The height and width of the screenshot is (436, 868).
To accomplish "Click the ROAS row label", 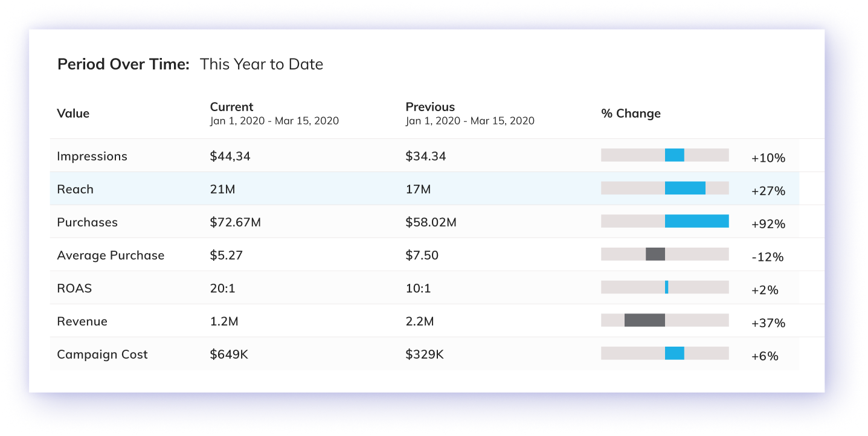I will coord(74,289).
